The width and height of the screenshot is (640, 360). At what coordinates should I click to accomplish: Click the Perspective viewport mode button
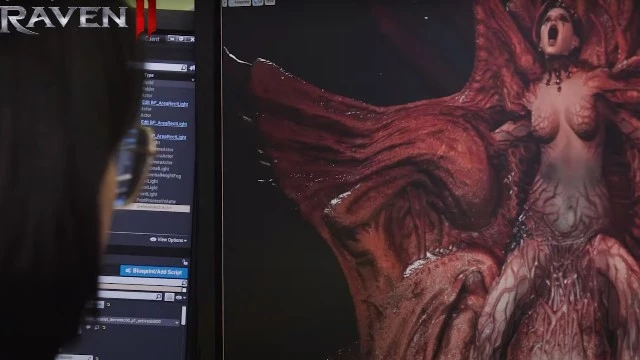click(240, 2)
